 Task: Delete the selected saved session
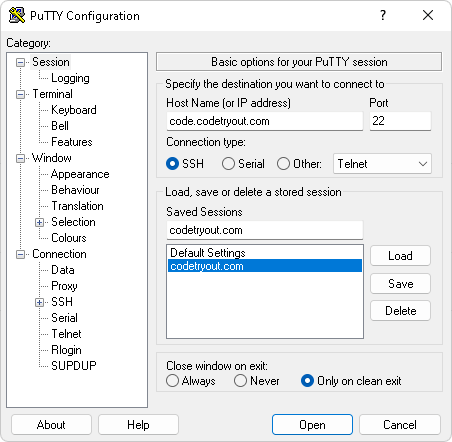(x=400, y=311)
